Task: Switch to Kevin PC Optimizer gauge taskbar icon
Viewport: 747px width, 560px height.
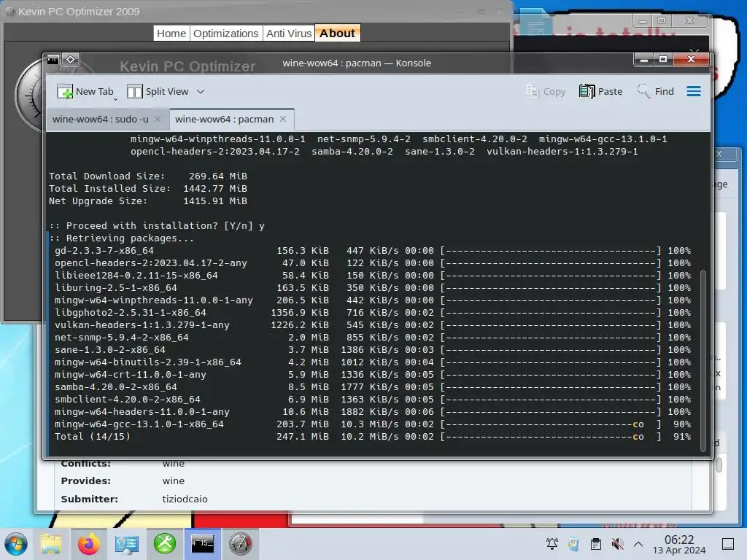Action: point(240,544)
